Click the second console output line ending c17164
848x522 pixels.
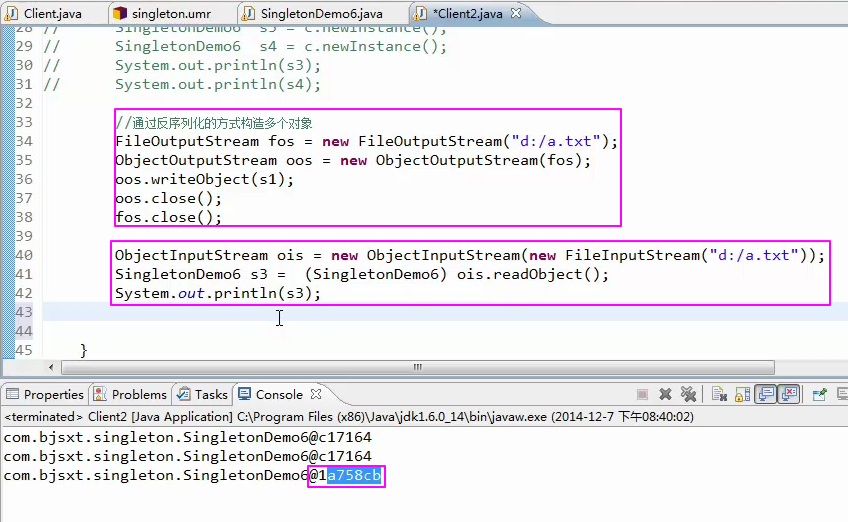click(188, 456)
